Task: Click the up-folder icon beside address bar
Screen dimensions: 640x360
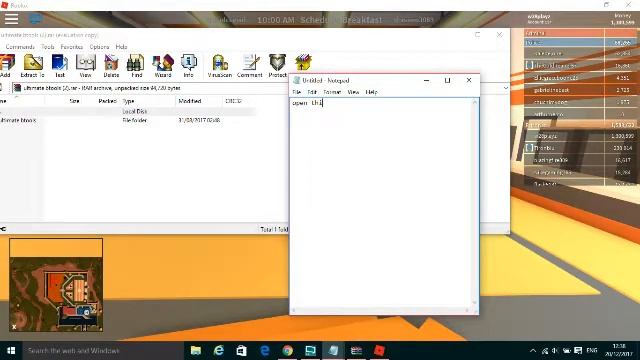Action: [x=2, y=88]
